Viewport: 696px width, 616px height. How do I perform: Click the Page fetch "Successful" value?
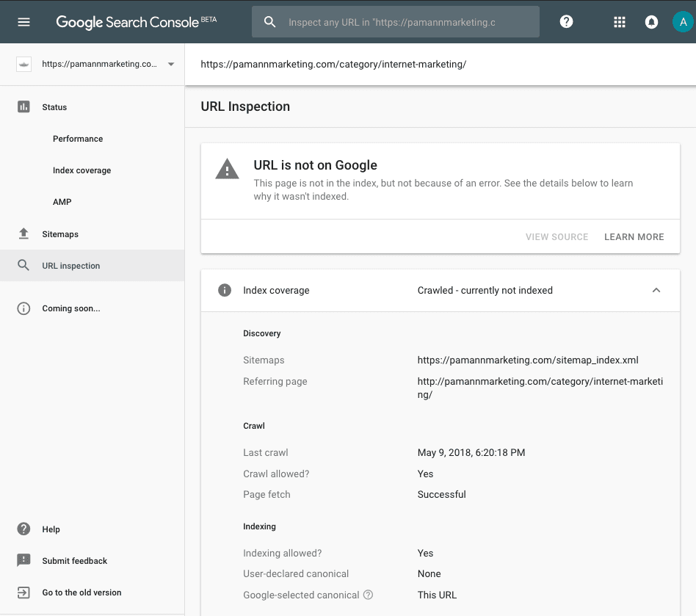[442, 494]
